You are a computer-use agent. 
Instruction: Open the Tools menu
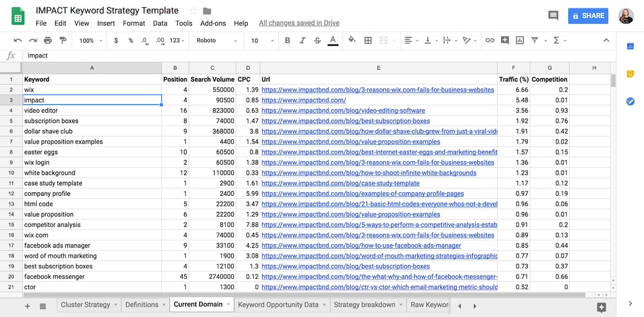pyautogui.click(x=184, y=23)
